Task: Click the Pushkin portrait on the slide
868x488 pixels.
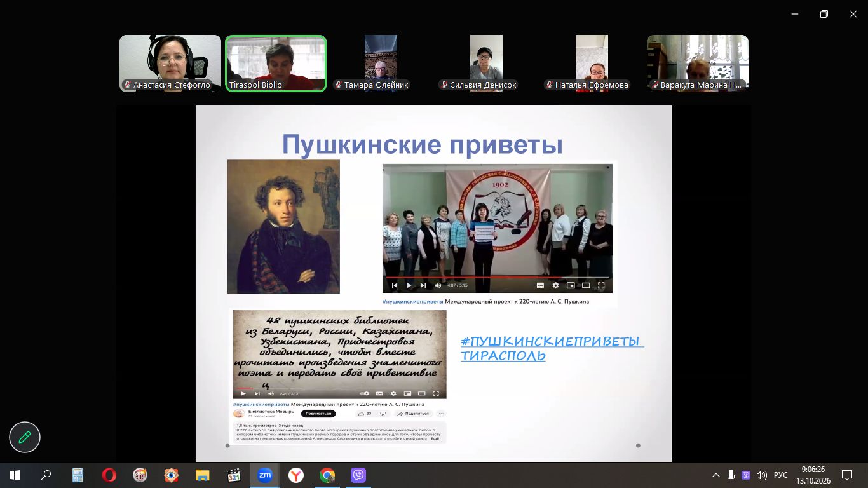Action: [x=283, y=226]
